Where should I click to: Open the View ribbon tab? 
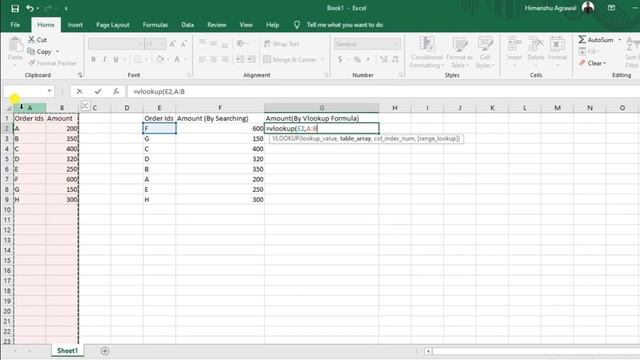[x=246, y=25]
